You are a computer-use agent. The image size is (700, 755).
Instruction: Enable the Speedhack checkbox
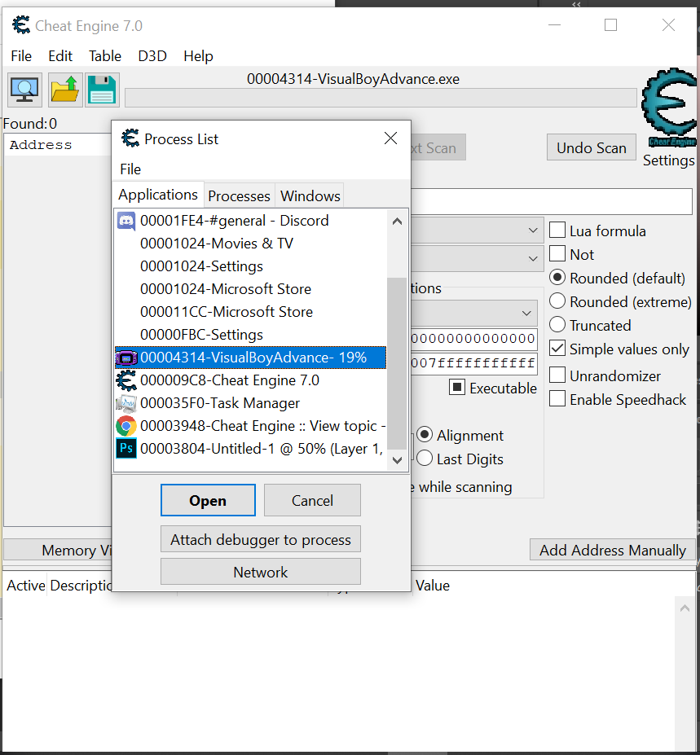[x=557, y=399]
